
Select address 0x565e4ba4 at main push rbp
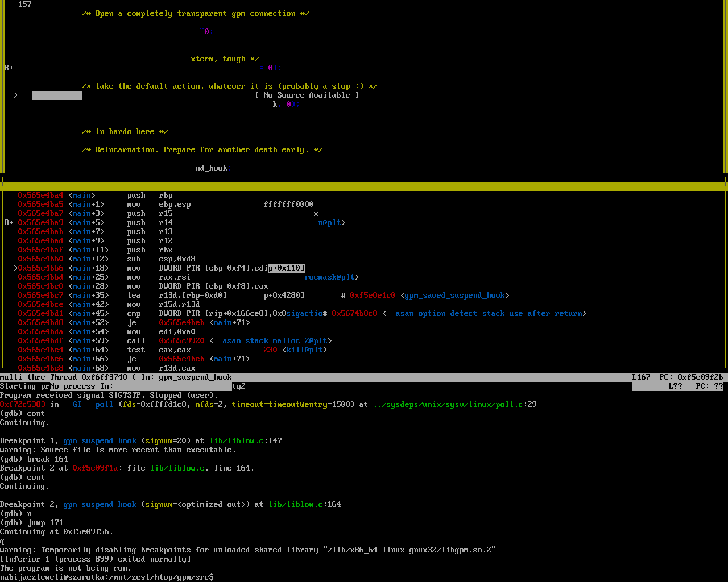click(x=40, y=196)
